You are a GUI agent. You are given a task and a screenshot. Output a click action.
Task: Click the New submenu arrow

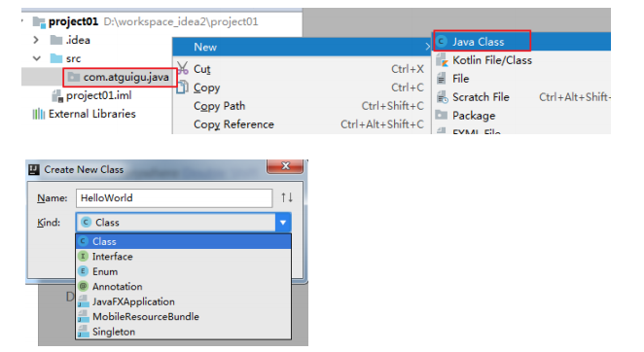427,48
